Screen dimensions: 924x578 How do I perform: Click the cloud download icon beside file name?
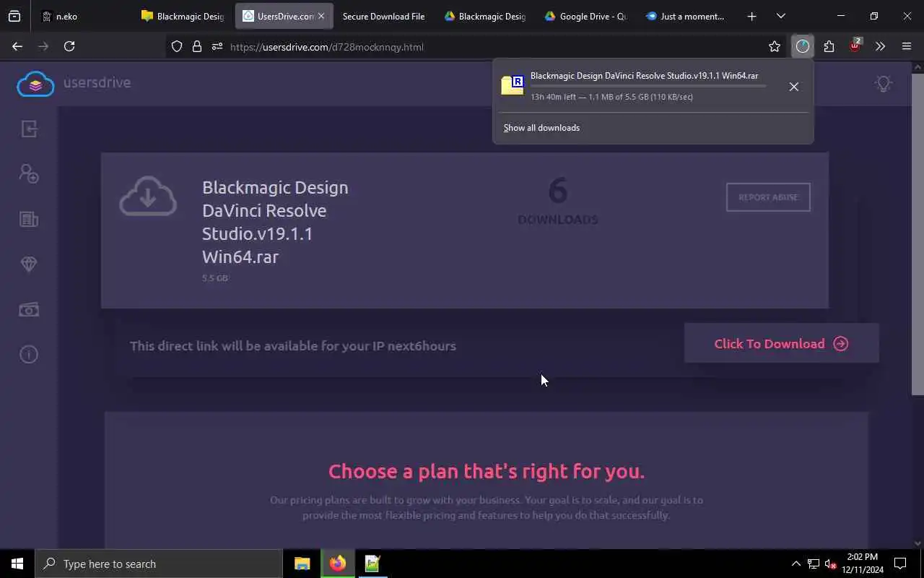tap(148, 196)
